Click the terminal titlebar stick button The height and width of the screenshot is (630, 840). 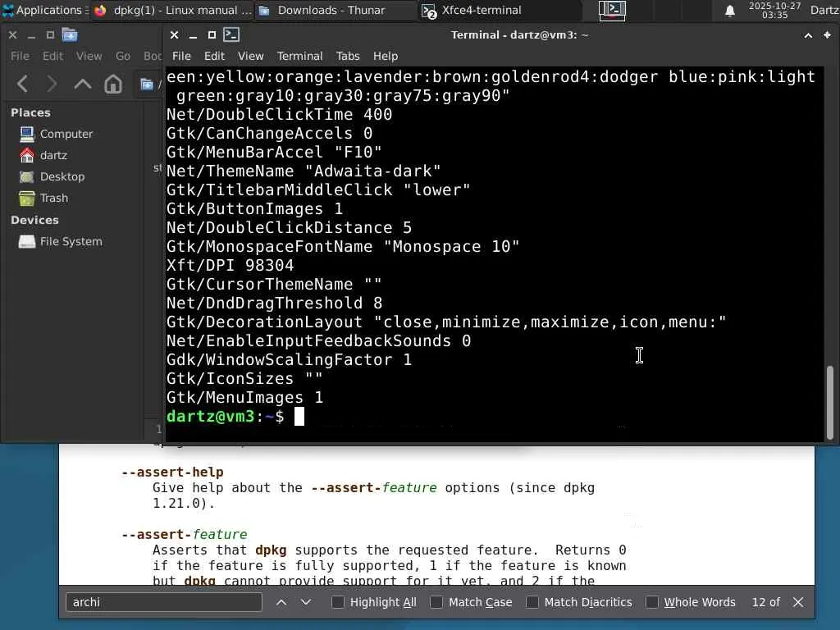pos(827,35)
